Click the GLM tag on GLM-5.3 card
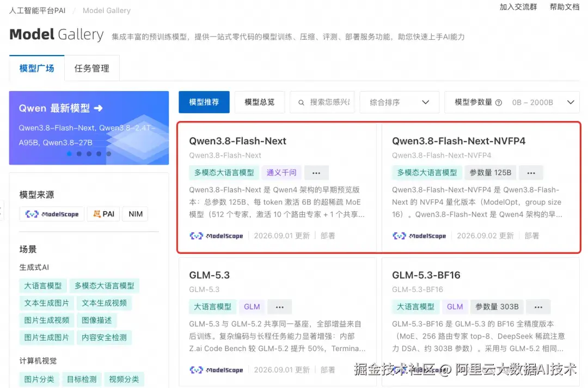This screenshot has width=588, height=388. click(252, 307)
